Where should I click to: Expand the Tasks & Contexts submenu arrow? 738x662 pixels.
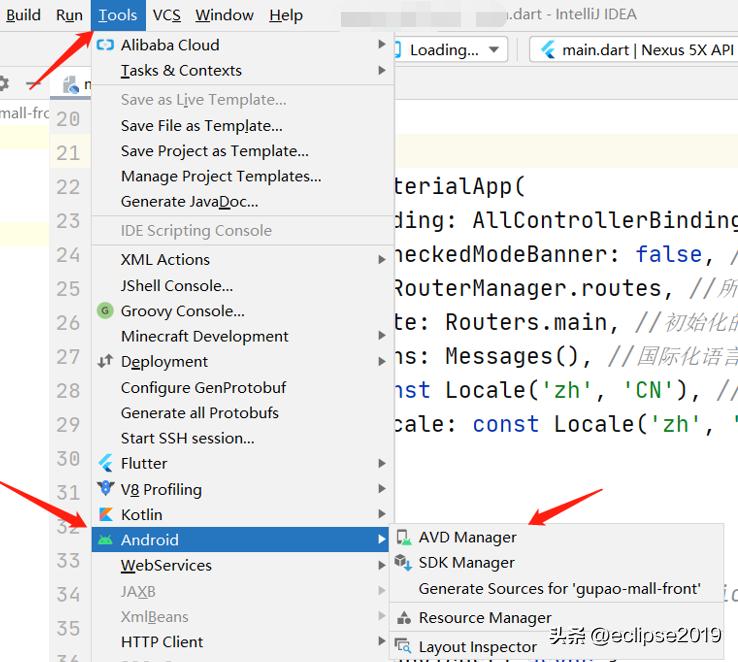(381, 71)
